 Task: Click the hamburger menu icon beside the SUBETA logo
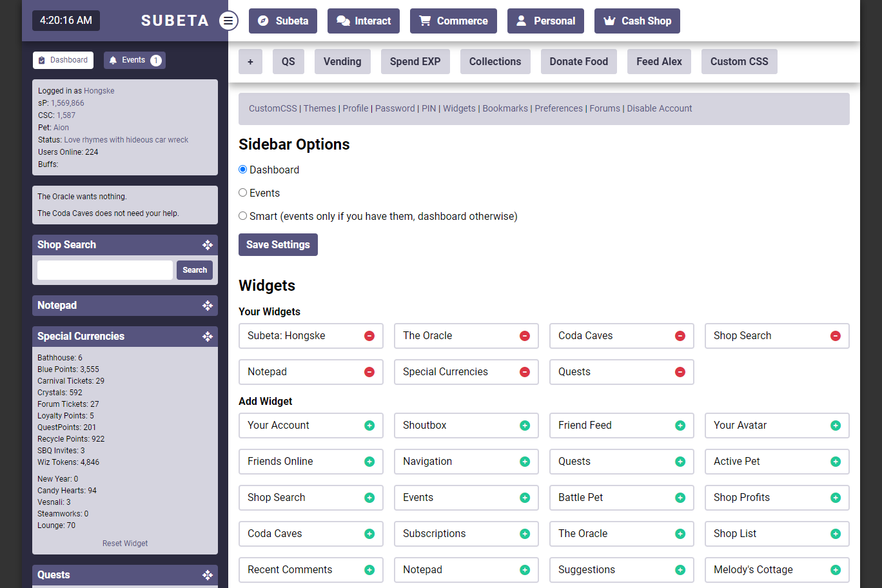tap(228, 21)
